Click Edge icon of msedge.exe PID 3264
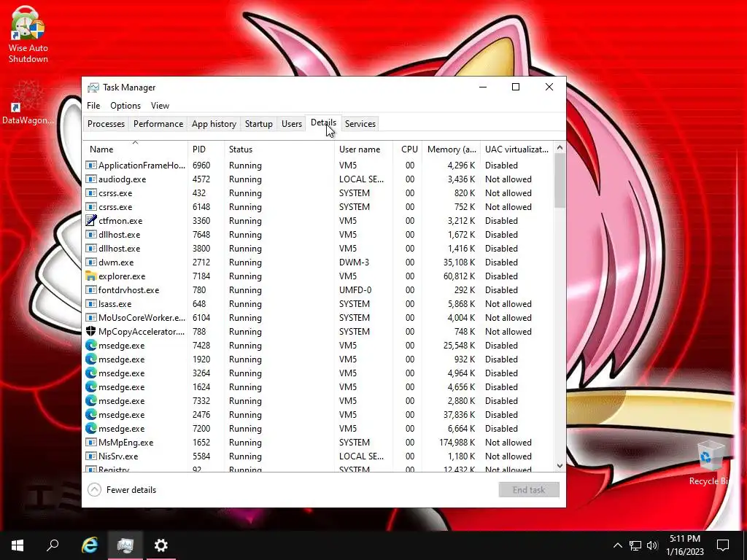747x560 pixels. [x=90, y=373]
